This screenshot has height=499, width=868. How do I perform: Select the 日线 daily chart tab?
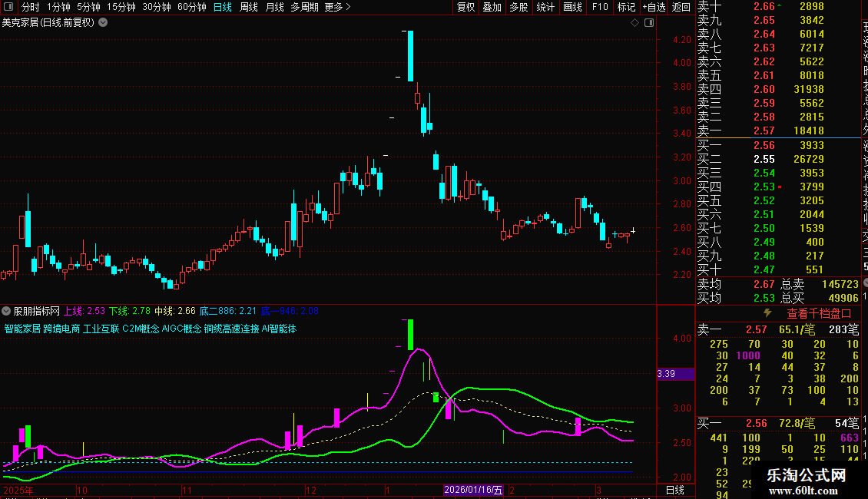pyautogui.click(x=223, y=7)
